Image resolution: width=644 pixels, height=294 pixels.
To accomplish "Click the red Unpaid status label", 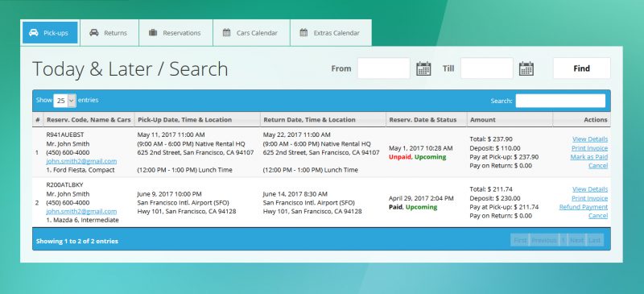I will pos(400,157).
